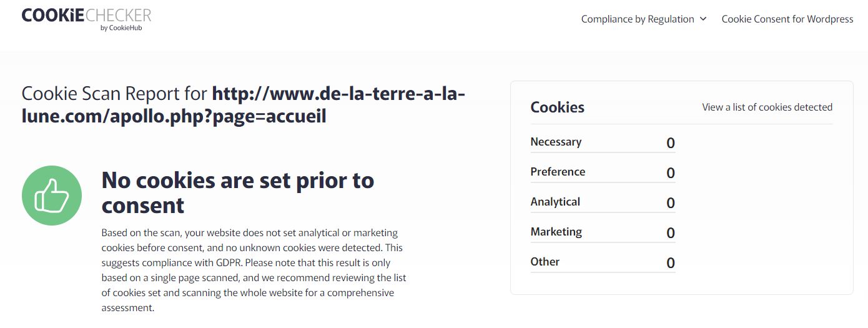Click the green thumbs-up icon
This screenshot has height=328, width=868.
(52, 196)
